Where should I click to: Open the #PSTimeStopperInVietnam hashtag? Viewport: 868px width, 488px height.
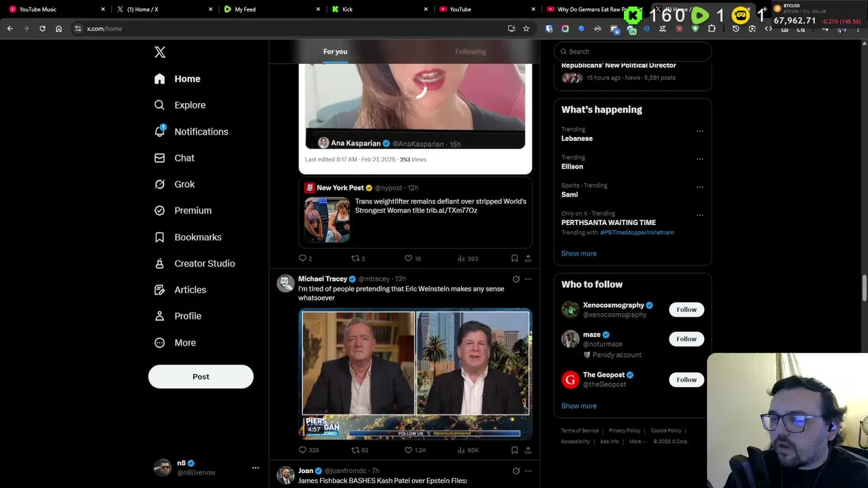637,232
